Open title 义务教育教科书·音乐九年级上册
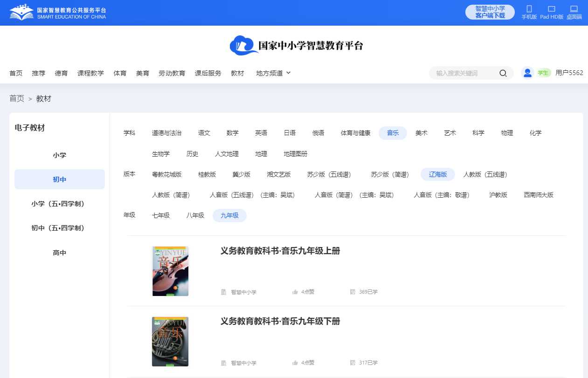The width and height of the screenshot is (588, 378). 280,251
